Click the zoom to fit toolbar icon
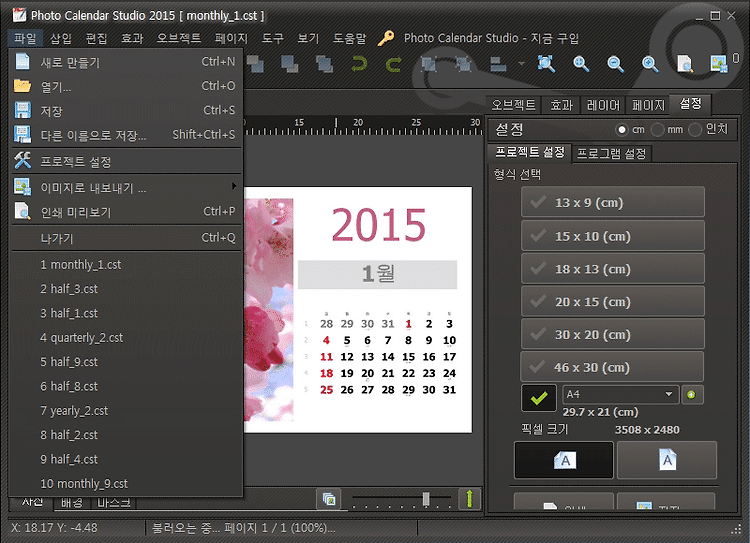750x543 pixels. tap(546, 64)
